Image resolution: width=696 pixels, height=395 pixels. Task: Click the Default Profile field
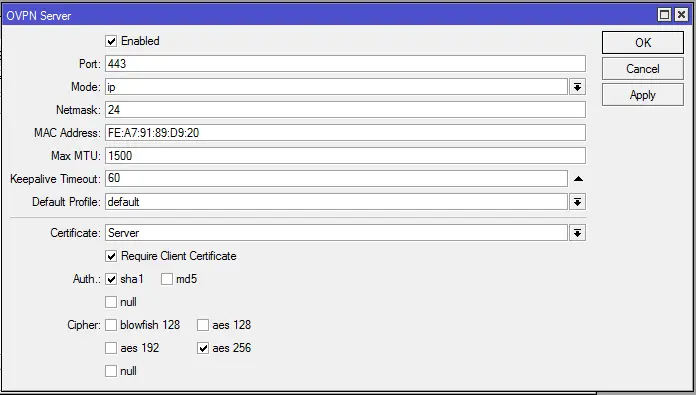pos(336,202)
